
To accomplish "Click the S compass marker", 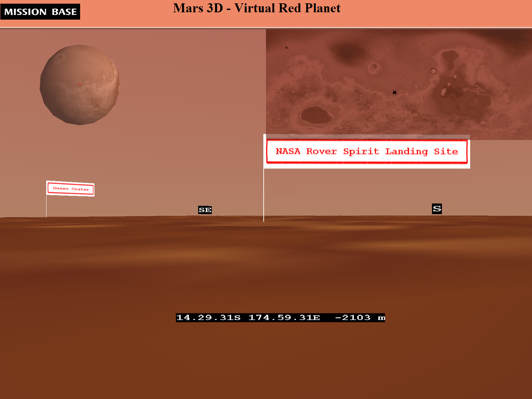I will (437, 208).
